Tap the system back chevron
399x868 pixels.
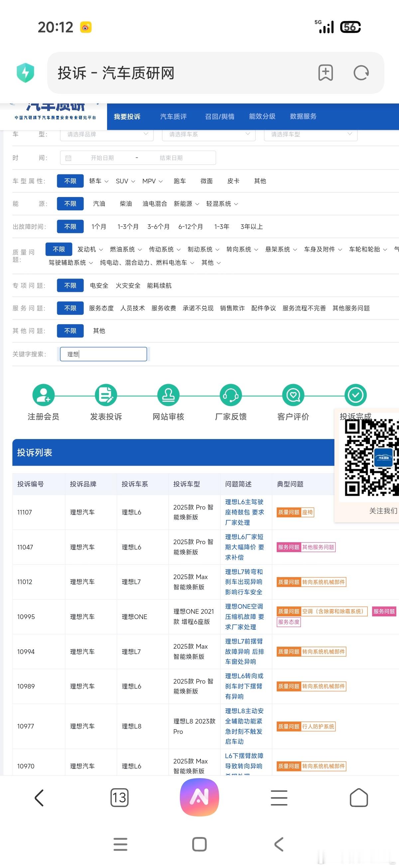point(279,844)
